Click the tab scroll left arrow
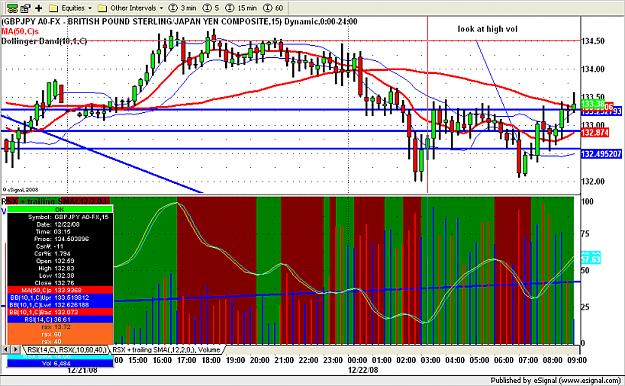This screenshot has height=386, width=625. coord(6,350)
